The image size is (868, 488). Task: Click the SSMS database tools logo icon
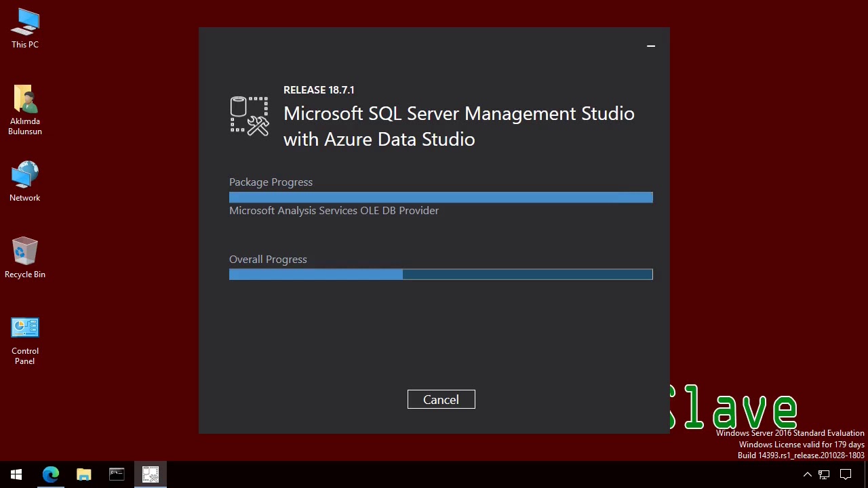[x=250, y=116]
